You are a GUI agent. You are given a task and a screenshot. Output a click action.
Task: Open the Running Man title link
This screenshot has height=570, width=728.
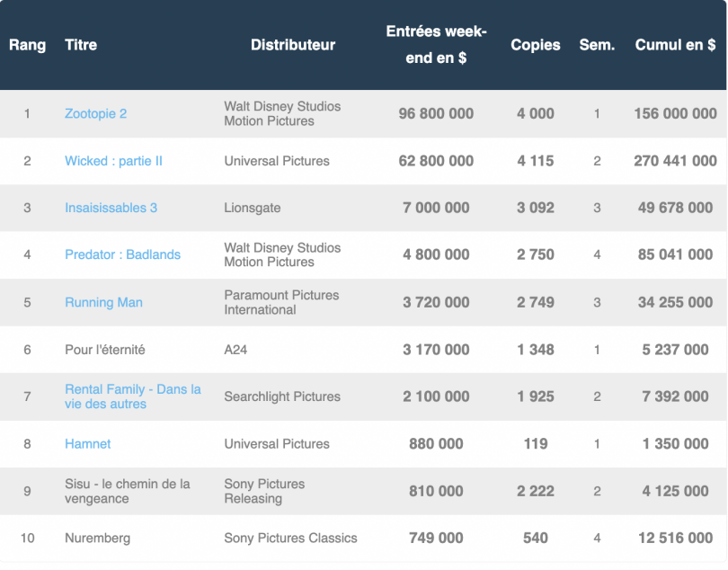pos(103,302)
